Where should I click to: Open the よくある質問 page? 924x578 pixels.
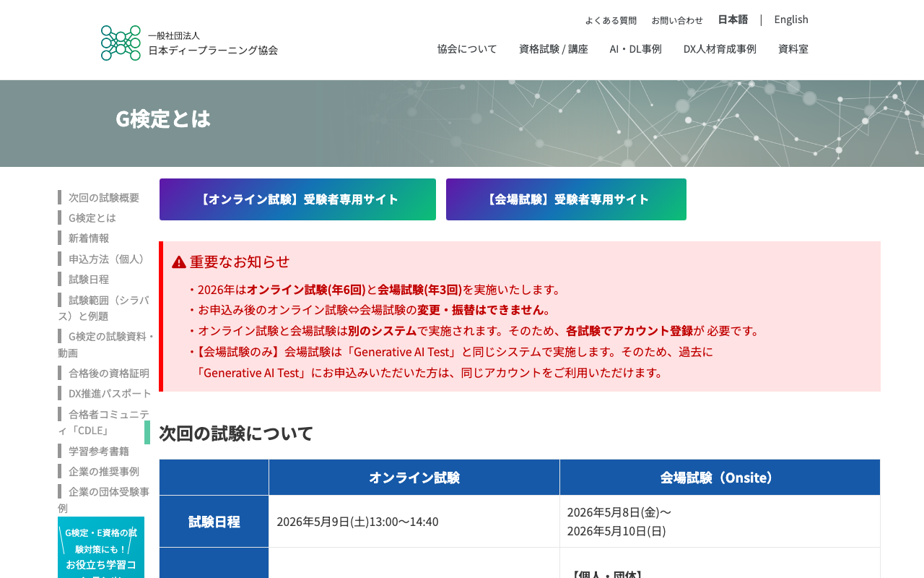pos(611,20)
